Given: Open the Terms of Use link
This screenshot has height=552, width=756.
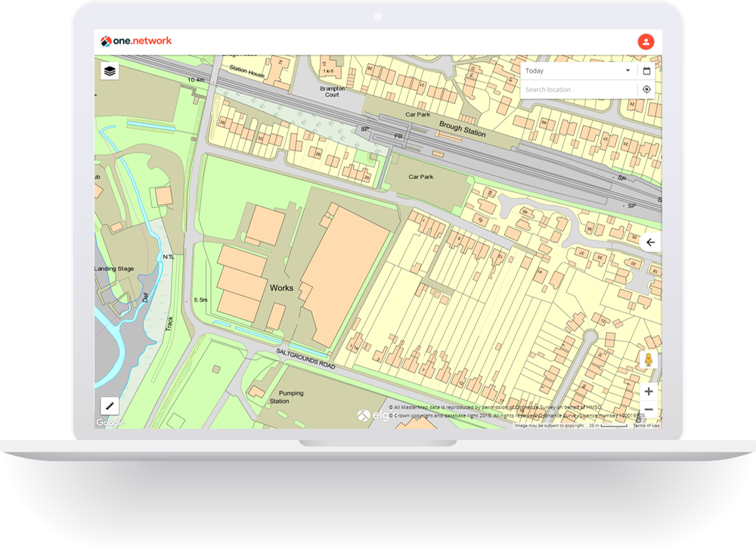Looking at the screenshot, I should tap(646, 426).
